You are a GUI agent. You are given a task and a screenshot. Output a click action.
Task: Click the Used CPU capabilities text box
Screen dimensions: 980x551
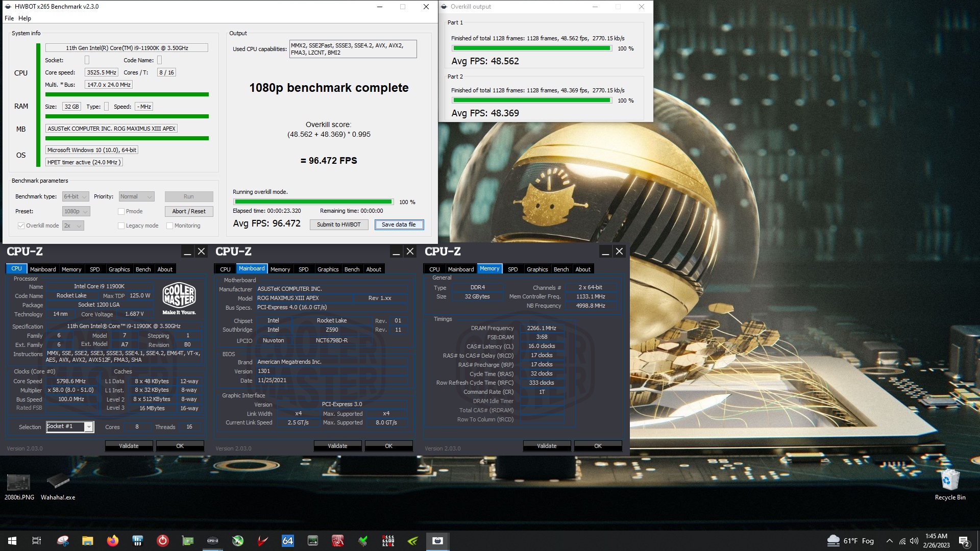click(353, 49)
